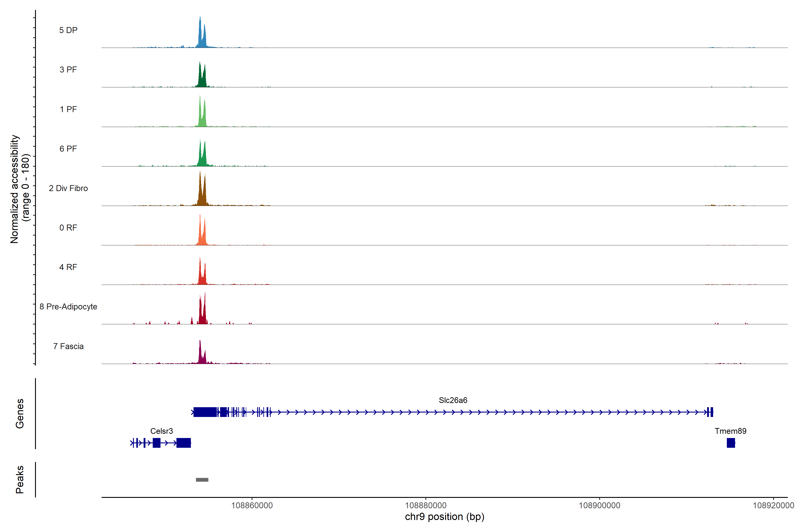Click the Slc26a6 gene name
This screenshot has width=798, height=532.
[x=453, y=400]
